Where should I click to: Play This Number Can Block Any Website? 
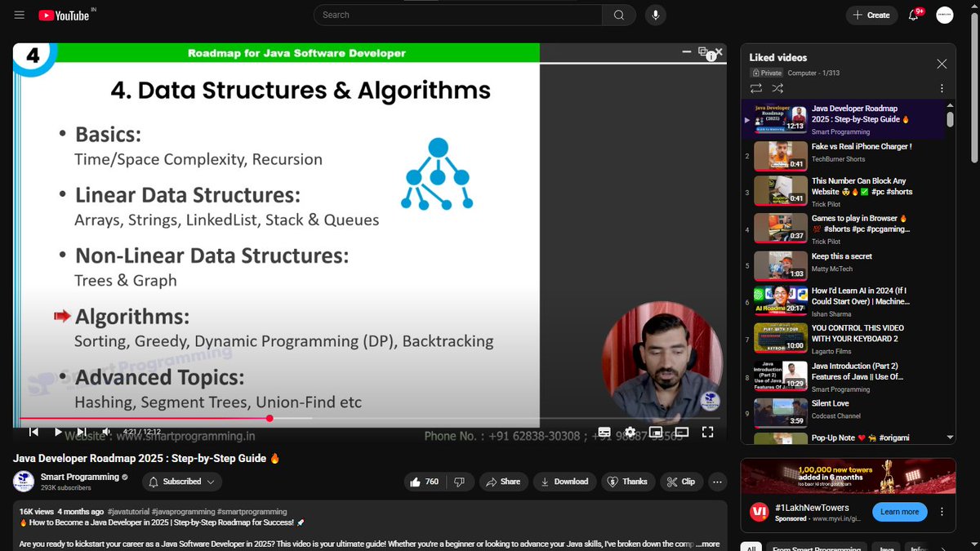coord(842,192)
